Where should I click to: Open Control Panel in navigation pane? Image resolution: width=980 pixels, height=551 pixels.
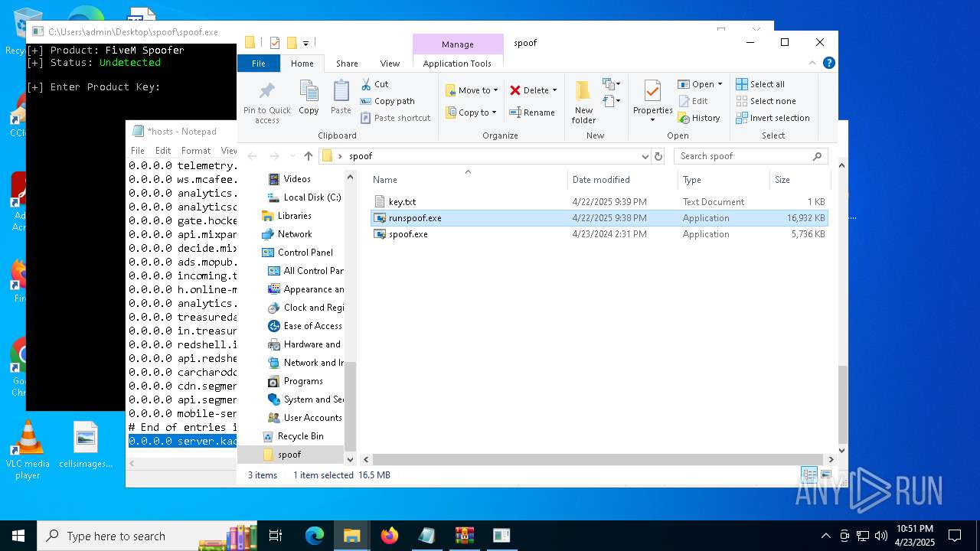297,253
